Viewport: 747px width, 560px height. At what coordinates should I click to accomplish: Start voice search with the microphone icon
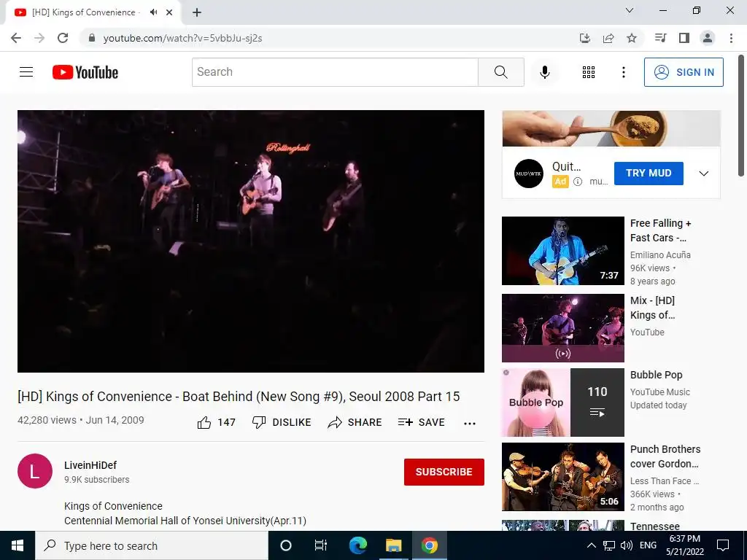click(x=544, y=72)
